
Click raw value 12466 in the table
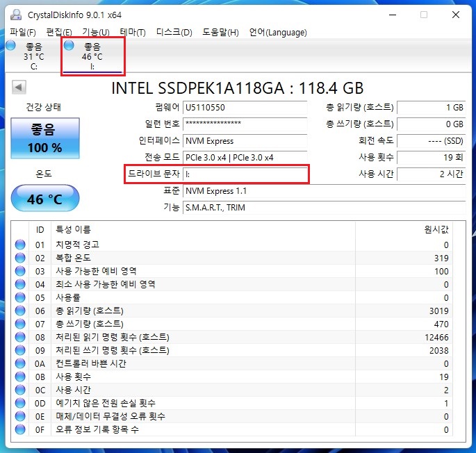[436, 338]
